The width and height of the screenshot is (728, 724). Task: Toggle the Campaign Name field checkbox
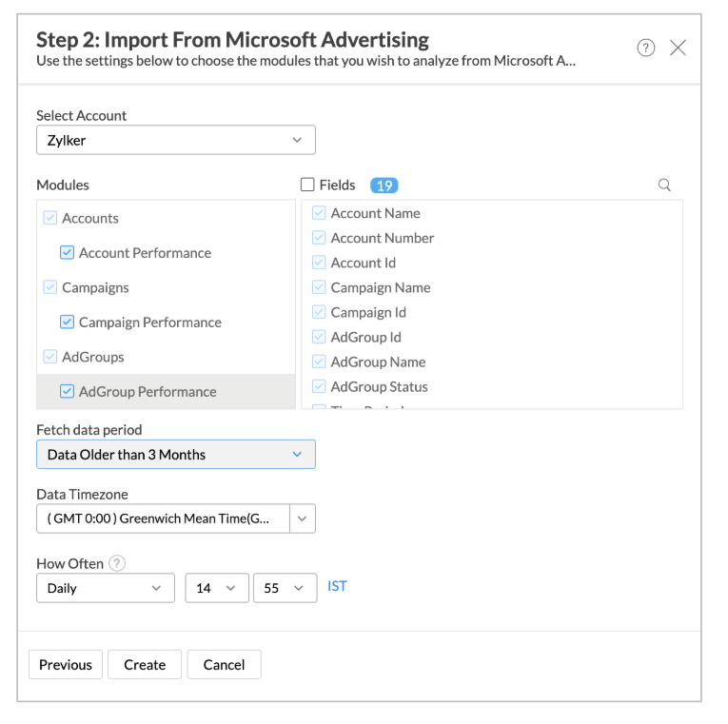319,287
